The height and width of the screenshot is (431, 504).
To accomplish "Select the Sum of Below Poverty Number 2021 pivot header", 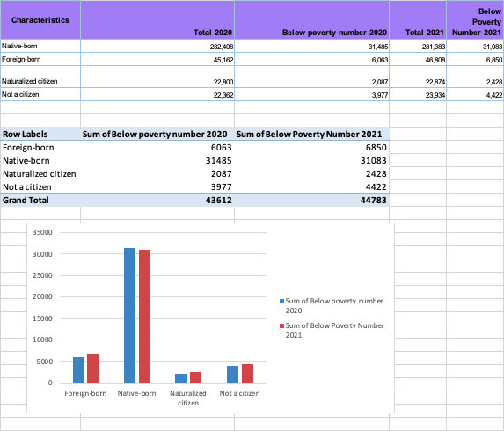I will (x=311, y=134).
